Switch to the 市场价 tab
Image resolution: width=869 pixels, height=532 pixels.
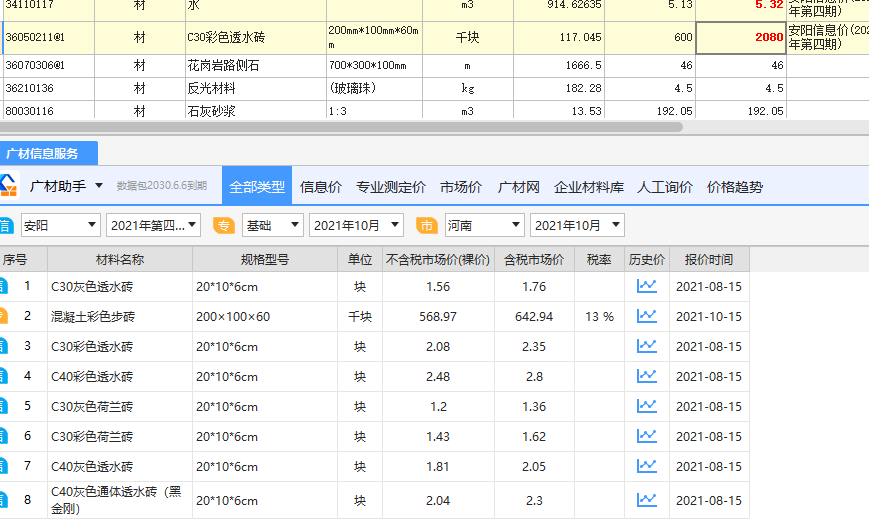pos(461,187)
